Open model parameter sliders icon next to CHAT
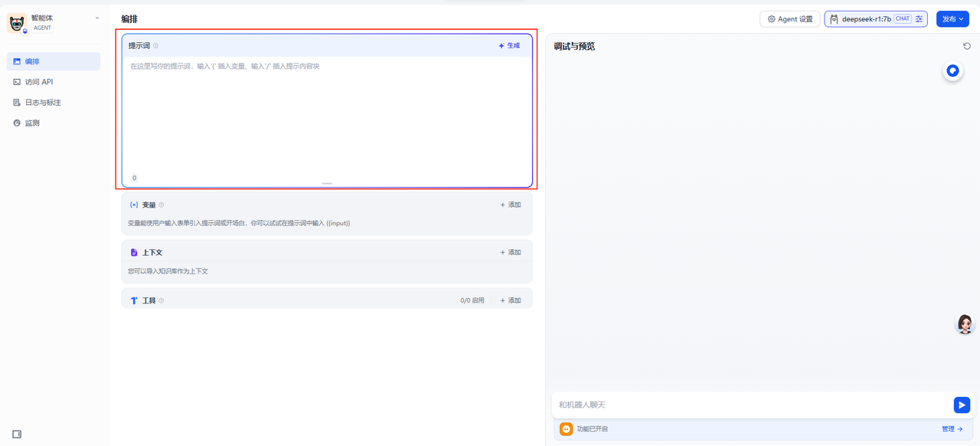 (x=920, y=19)
